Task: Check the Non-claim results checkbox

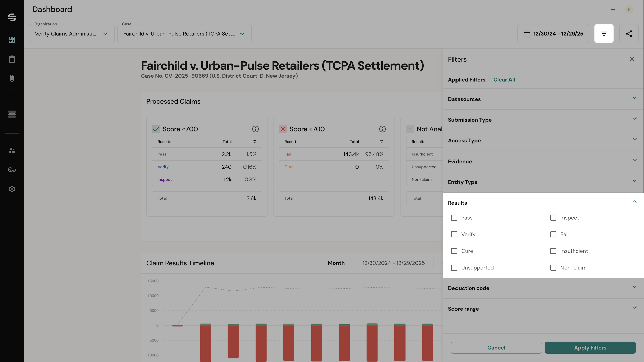Action: point(553,268)
